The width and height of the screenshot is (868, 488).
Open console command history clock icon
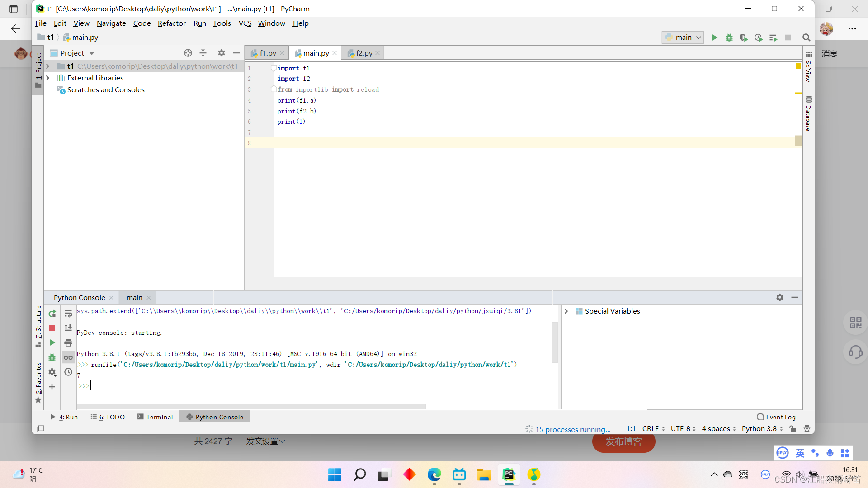pyautogui.click(x=68, y=372)
